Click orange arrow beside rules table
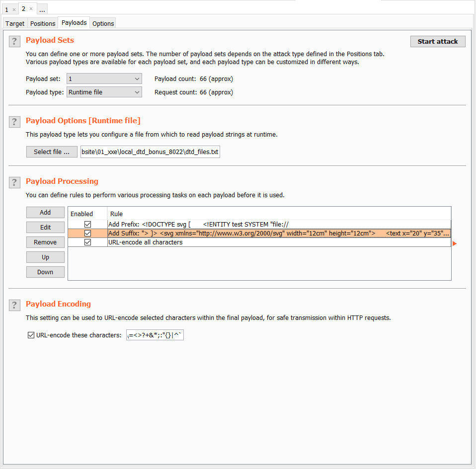The height and width of the screenshot is (469, 476). click(x=454, y=243)
